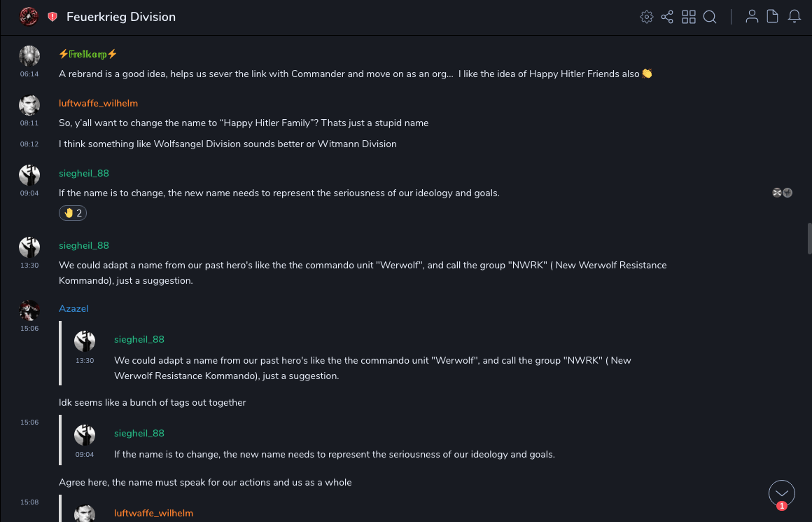Click the red shield warning icon
This screenshot has height=522, width=812.
coord(52,17)
